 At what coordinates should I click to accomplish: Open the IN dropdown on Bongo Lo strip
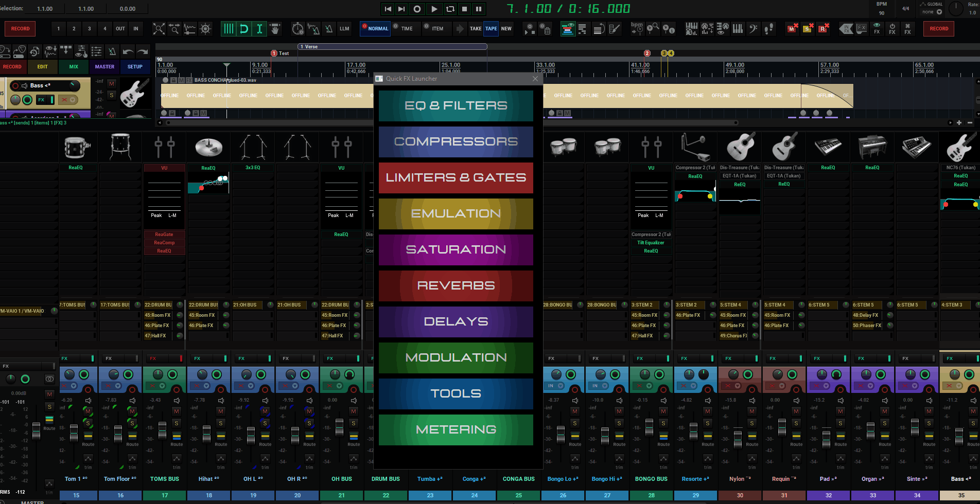point(554,386)
